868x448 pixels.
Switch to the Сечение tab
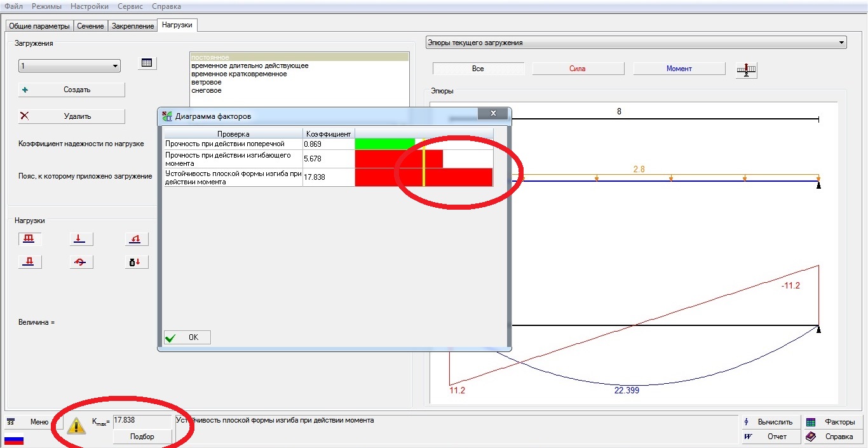coord(91,26)
